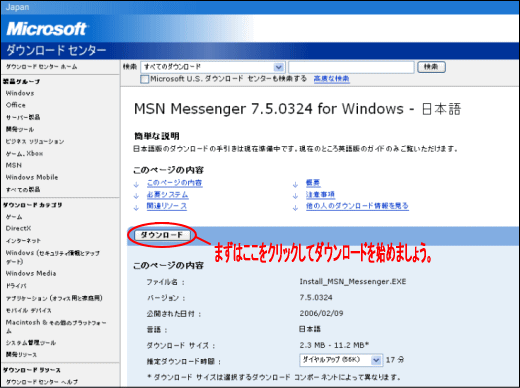Follow the 概要 link
The width and height of the screenshot is (520, 388).
(x=313, y=183)
